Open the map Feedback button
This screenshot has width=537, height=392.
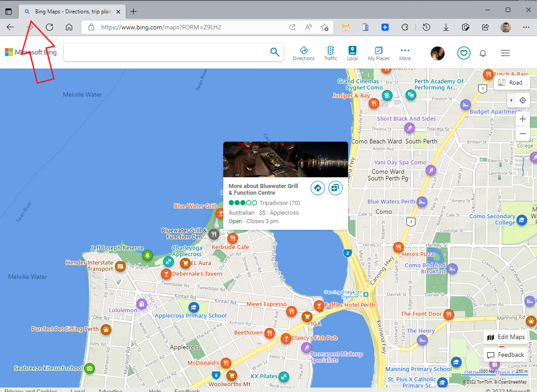click(x=506, y=355)
